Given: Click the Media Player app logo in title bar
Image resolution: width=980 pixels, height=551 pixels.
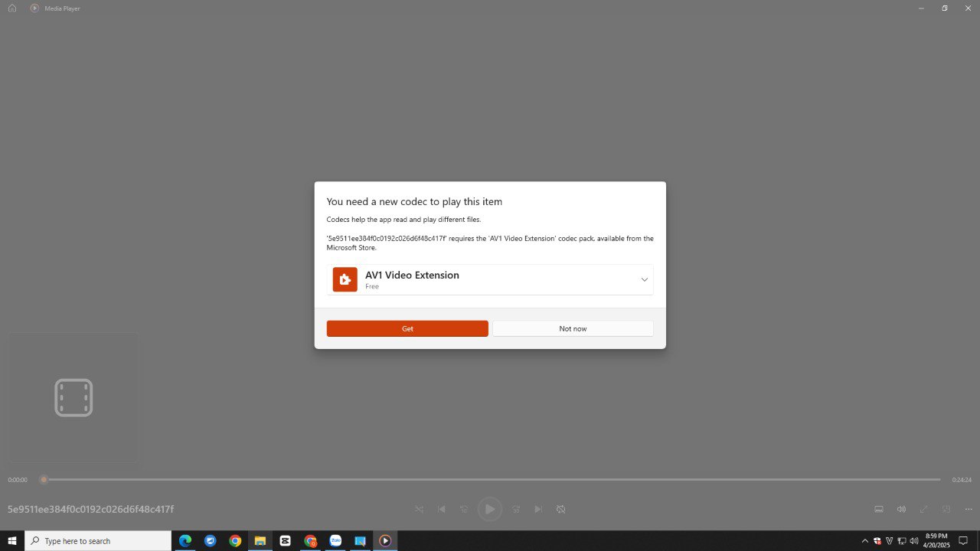Looking at the screenshot, I should tap(34, 8).
